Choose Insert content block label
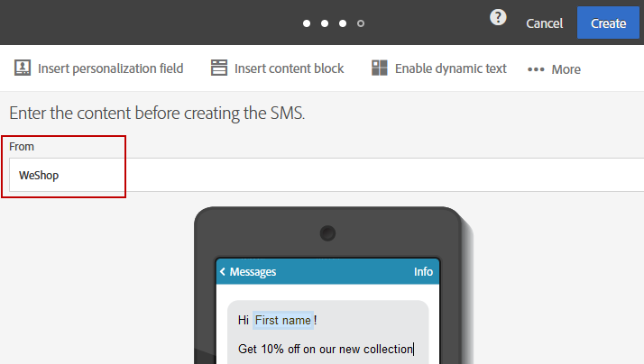This screenshot has height=364, width=644. 290,68
